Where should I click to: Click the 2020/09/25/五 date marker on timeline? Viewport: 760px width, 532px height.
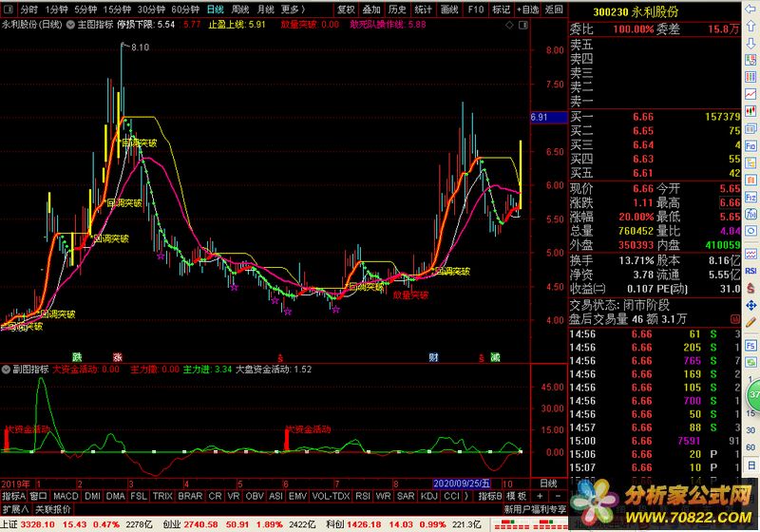click(462, 483)
